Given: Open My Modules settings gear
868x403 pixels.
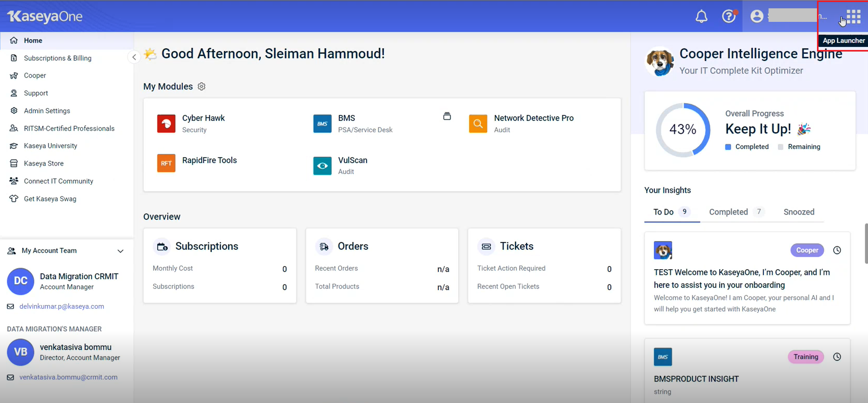Looking at the screenshot, I should 202,86.
